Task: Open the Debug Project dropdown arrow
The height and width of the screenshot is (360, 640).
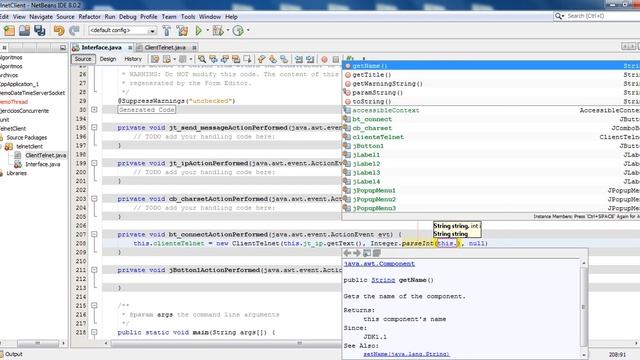Action: tap(228, 31)
